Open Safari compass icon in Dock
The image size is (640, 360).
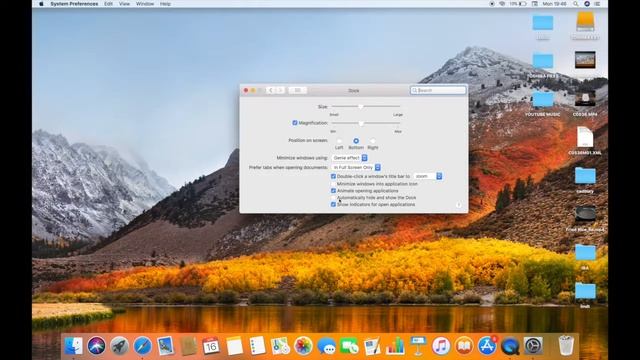pos(142,346)
